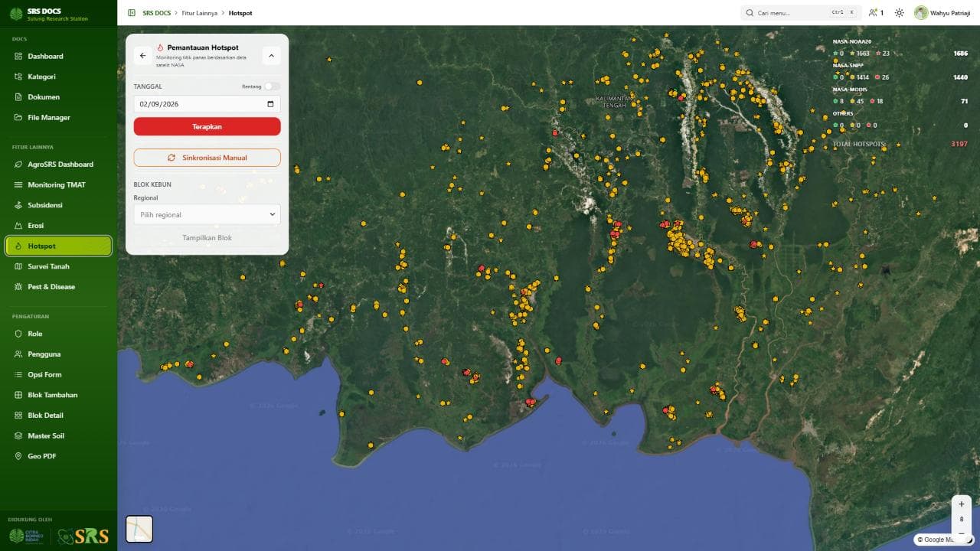Collapse the Pemantauan Hotspot panel chevron

[x=271, y=56]
